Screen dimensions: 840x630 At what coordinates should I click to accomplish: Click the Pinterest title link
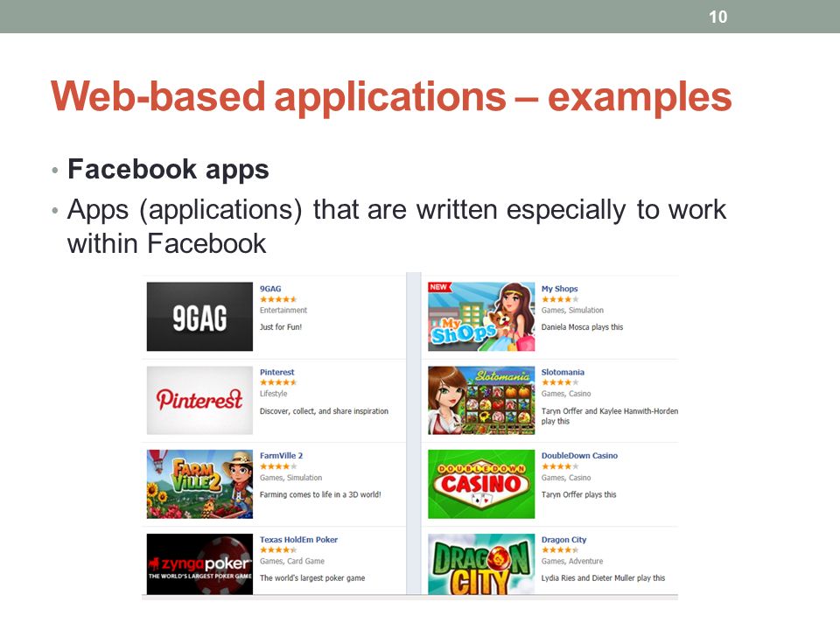[277, 373]
